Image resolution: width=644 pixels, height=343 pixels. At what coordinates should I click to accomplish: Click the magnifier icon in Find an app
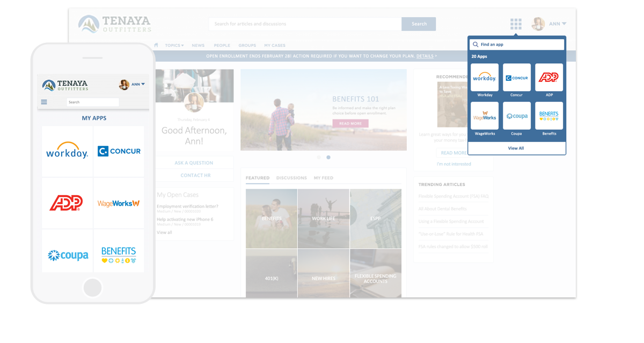coord(475,44)
